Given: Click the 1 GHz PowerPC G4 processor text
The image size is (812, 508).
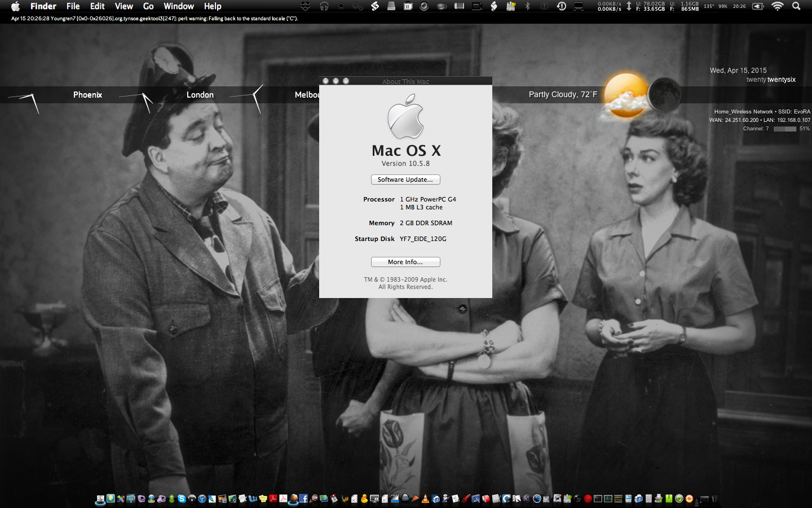Looking at the screenshot, I should (428, 199).
